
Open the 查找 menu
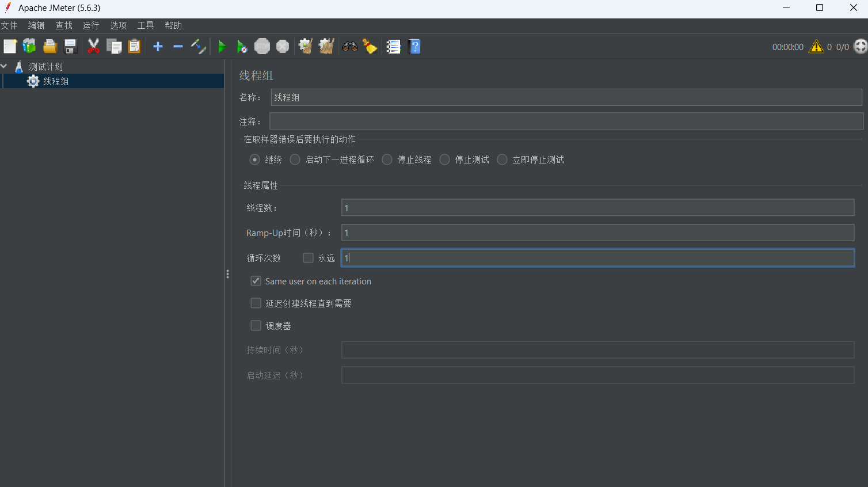64,26
